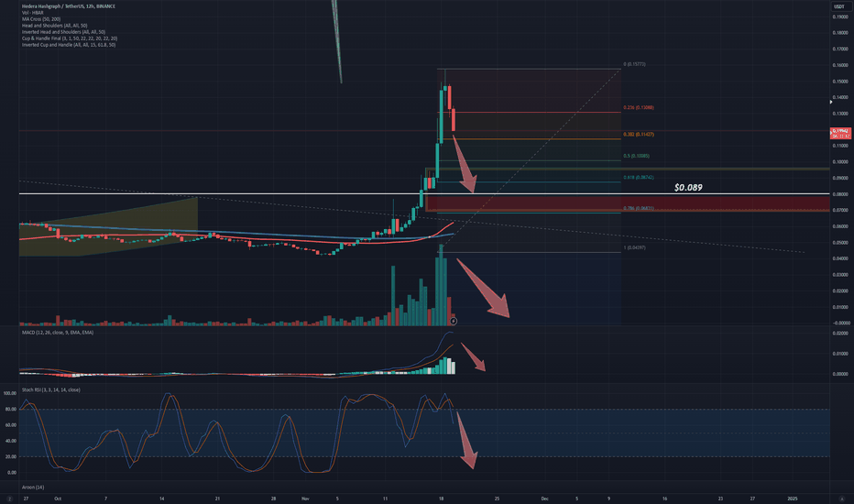Select the Aroon (14) indicator legend
The width and height of the screenshot is (854, 504).
(x=33, y=488)
